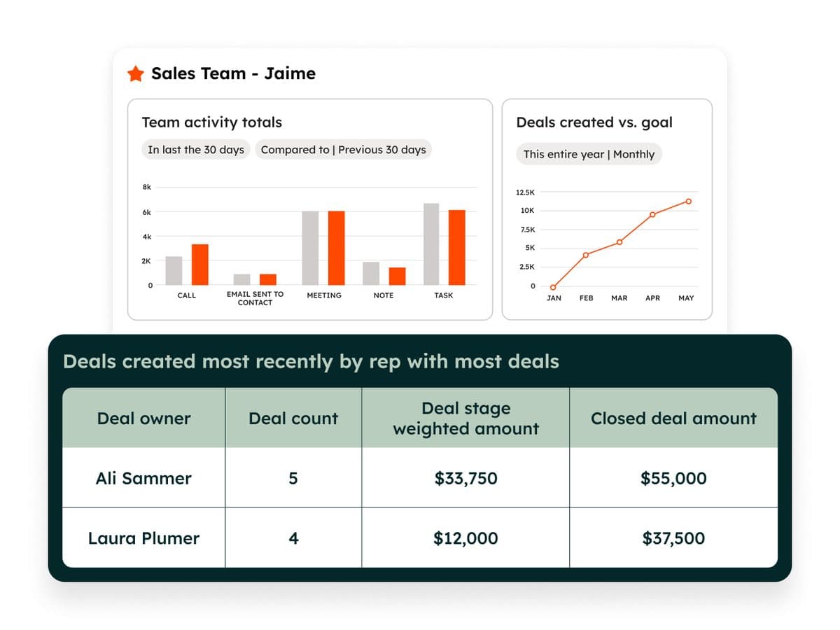Click the JAN data point on line chart

(553, 287)
